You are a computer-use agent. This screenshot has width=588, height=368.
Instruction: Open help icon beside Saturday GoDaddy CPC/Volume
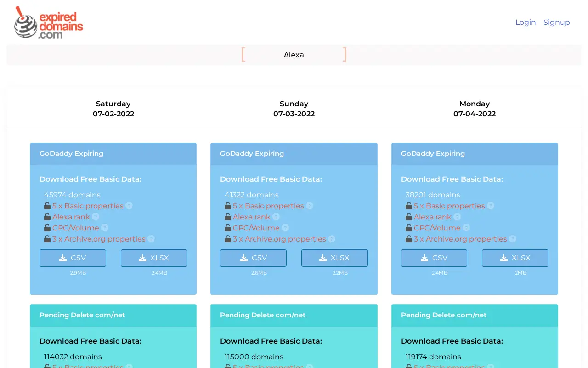point(105,228)
